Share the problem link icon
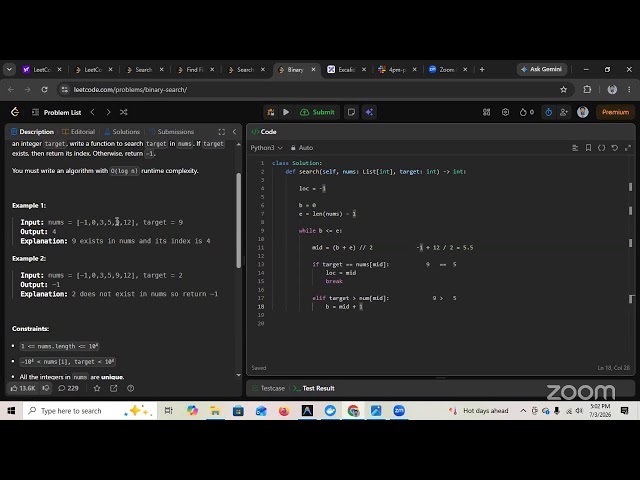 click(113, 388)
